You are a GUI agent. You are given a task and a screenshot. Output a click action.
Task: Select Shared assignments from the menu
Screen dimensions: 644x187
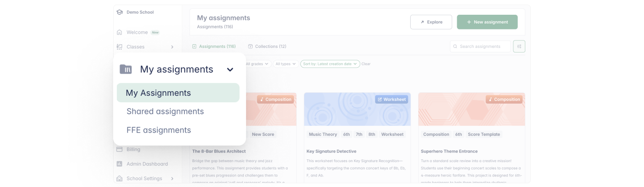tap(165, 111)
